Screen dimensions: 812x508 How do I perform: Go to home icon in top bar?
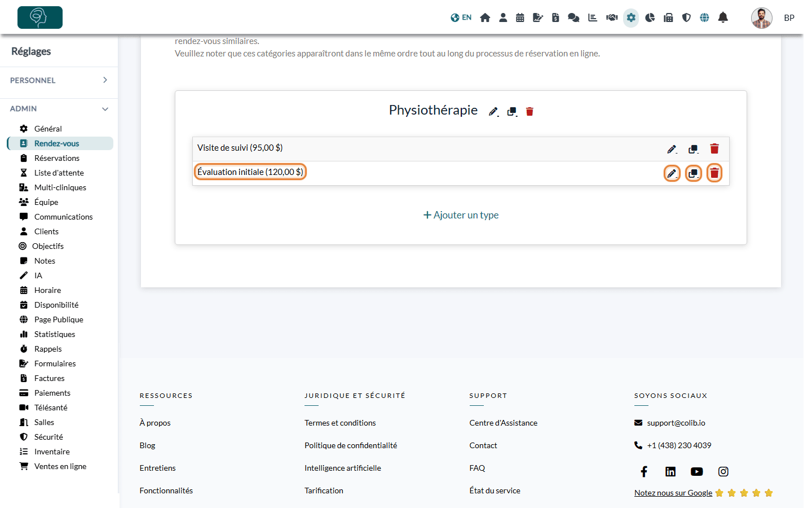click(485, 17)
